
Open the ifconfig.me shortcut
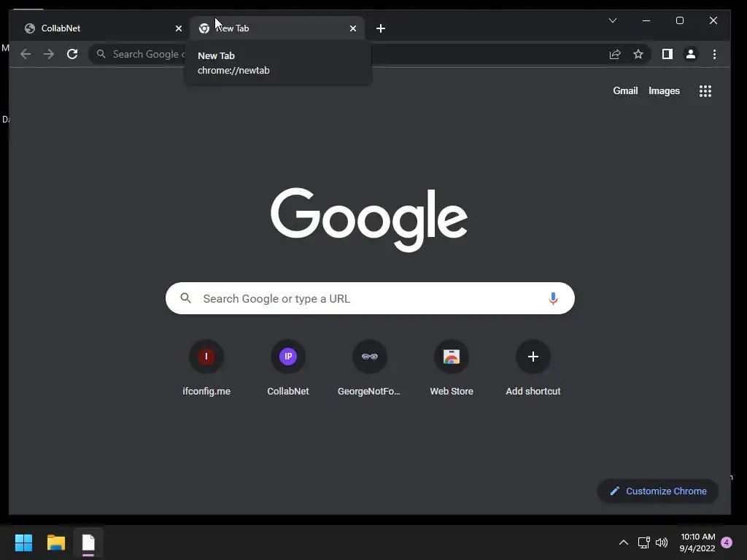tap(206, 368)
